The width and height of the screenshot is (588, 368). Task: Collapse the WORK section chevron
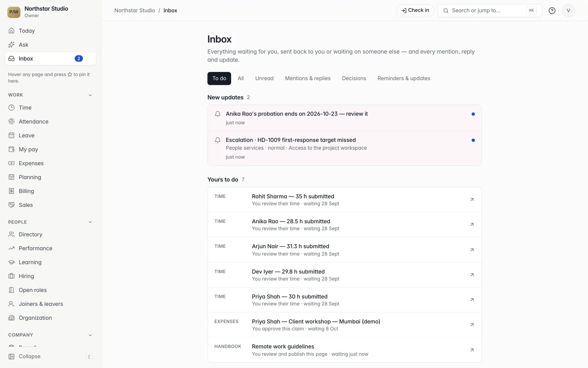(90, 95)
